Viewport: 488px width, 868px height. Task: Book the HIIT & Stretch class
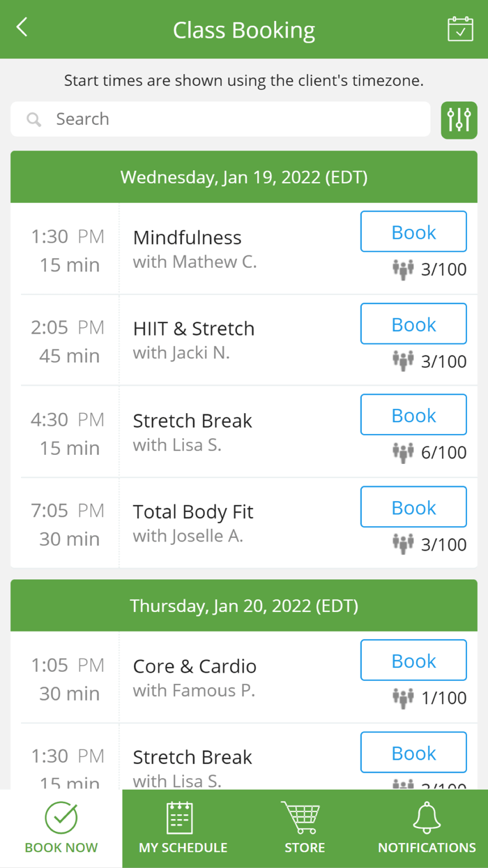(x=413, y=324)
